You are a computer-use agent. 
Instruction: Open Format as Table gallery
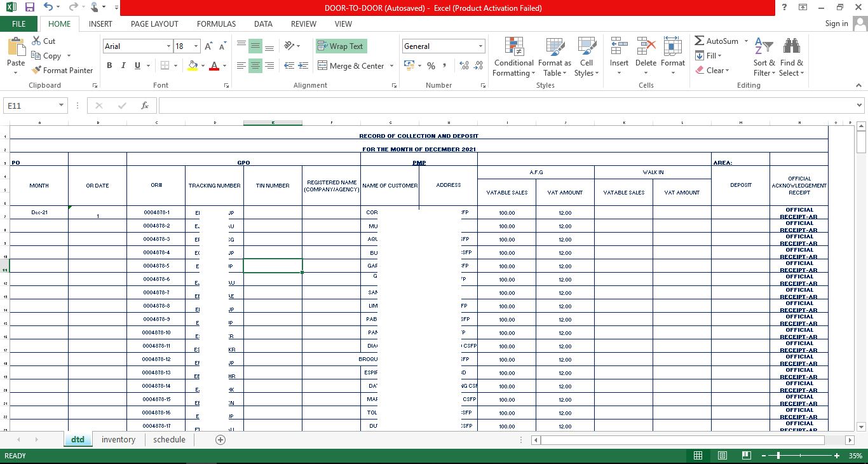(x=554, y=57)
